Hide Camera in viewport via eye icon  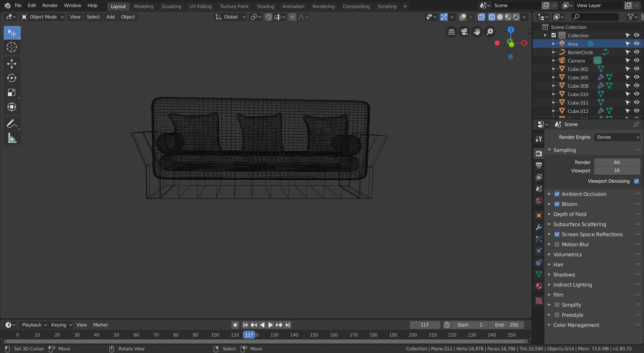636,60
